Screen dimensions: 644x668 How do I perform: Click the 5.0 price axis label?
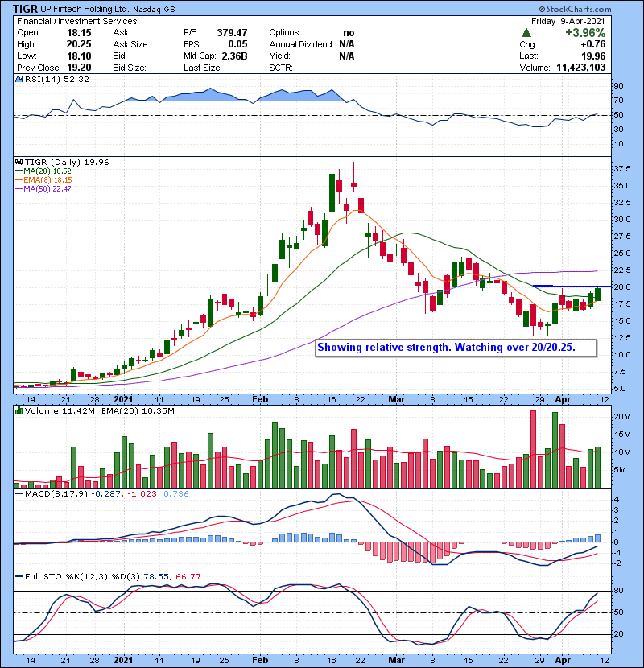(620, 389)
